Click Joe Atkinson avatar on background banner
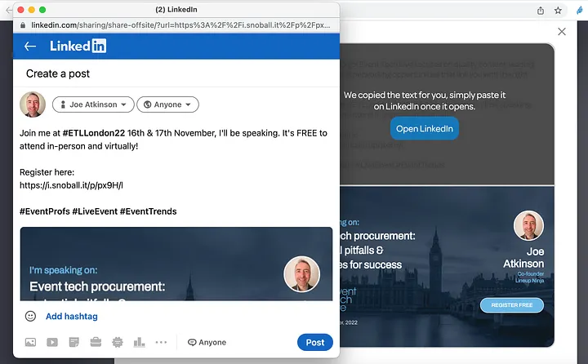 pos(528,225)
